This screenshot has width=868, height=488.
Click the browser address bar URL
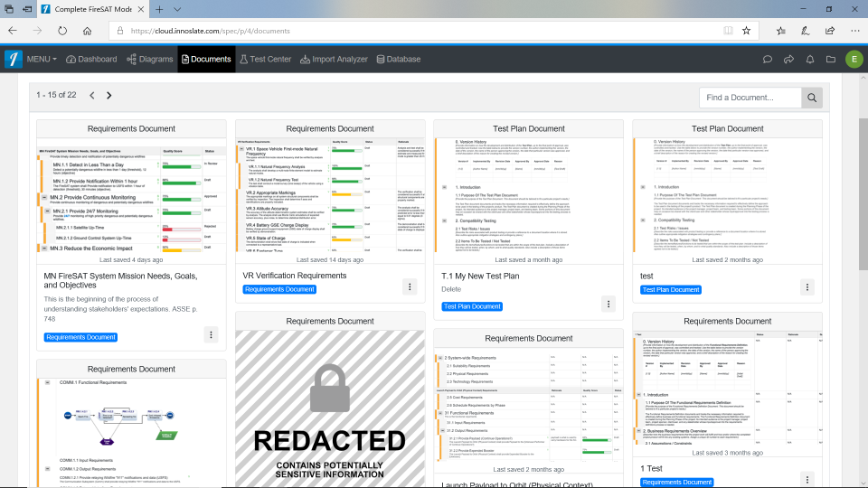tap(211, 31)
